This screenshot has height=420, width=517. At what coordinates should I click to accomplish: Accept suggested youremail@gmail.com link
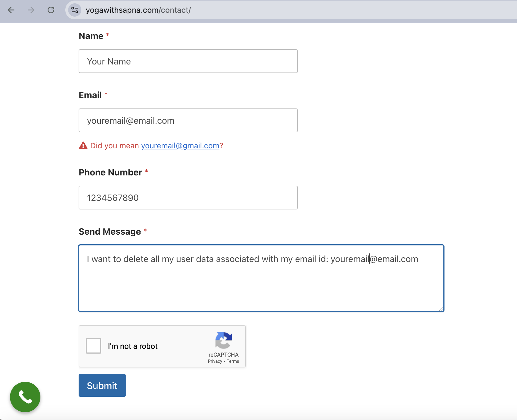pyautogui.click(x=180, y=146)
